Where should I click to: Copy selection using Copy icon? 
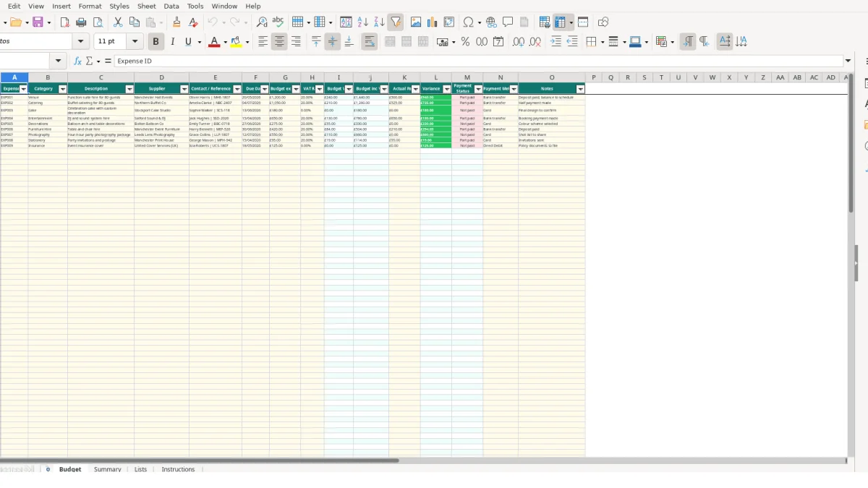tap(135, 22)
